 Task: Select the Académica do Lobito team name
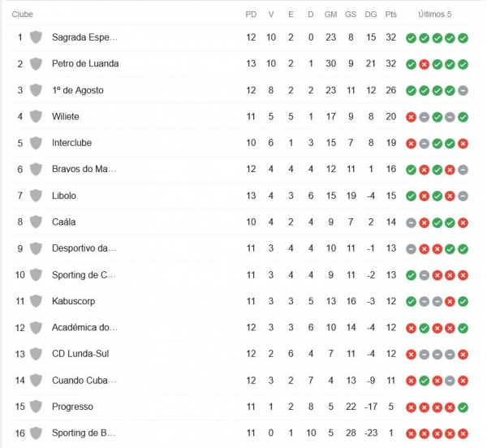click(84, 328)
